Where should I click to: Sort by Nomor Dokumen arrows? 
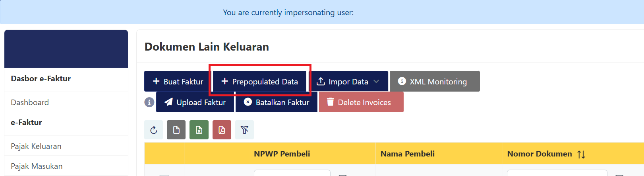(x=581, y=154)
